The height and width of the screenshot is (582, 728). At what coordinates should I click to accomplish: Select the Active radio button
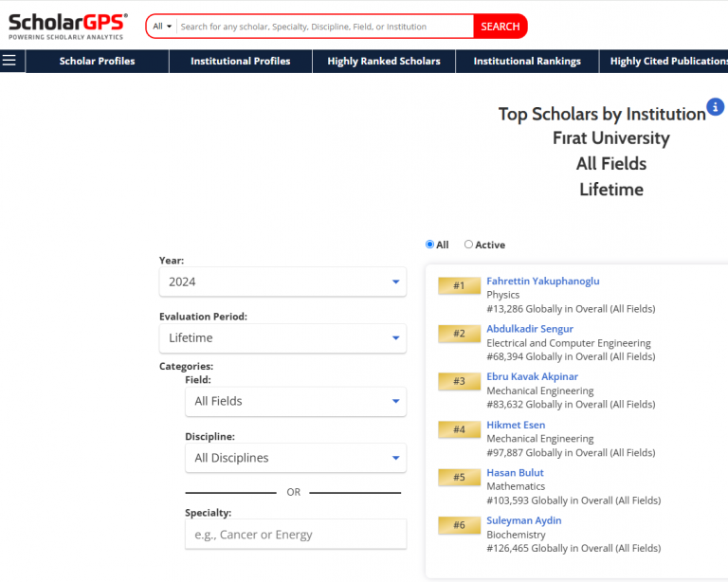coord(468,245)
